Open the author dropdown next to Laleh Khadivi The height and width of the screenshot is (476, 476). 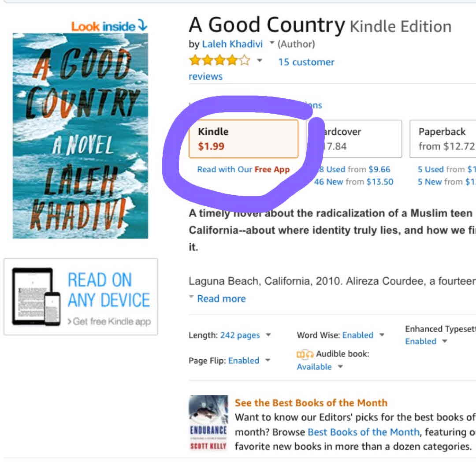(272, 44)
